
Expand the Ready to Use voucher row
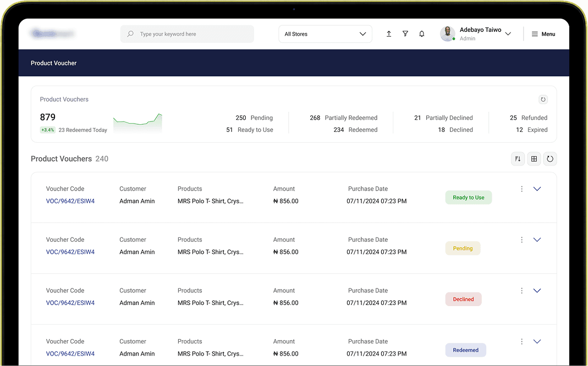pyautogui.click(x=537, y=189)
